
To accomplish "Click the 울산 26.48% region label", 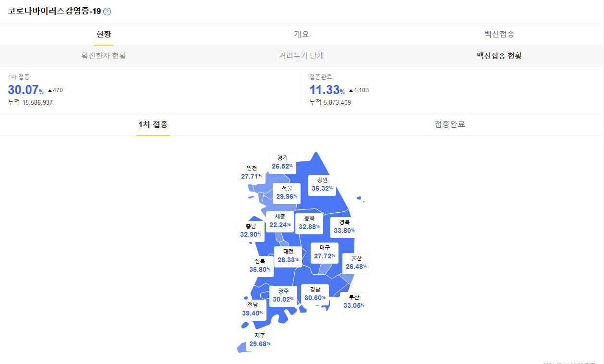I will 356,263.
